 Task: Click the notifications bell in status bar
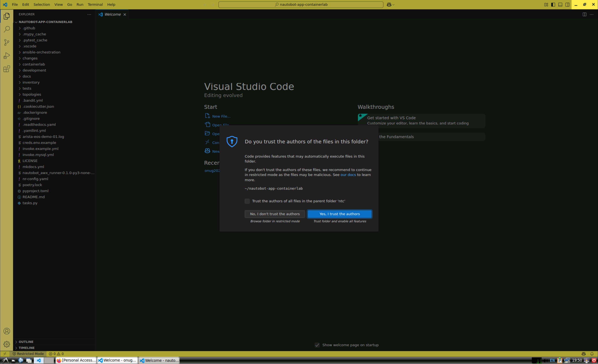(x=592, y=354)
